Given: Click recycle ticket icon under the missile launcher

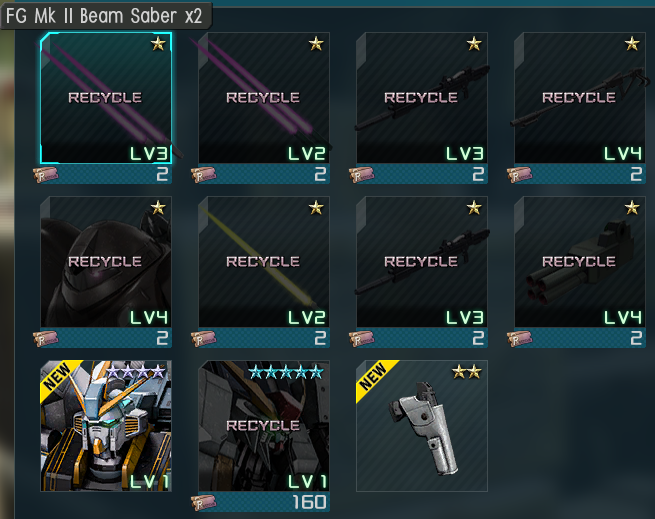Looking at the screenshot, I should (520, 338).
